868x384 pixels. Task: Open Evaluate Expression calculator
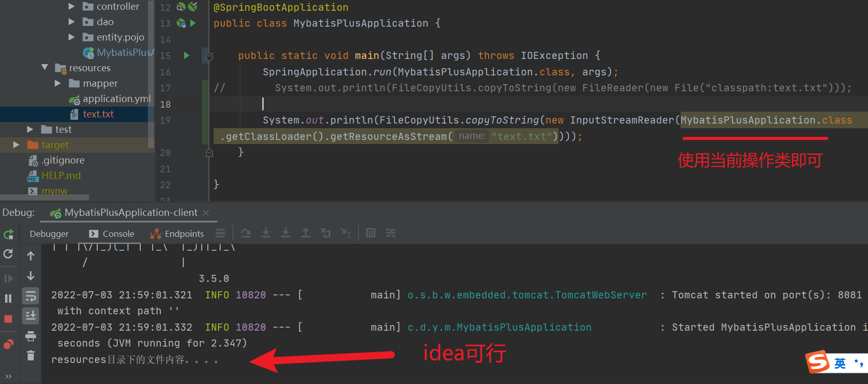coord(371,233)
